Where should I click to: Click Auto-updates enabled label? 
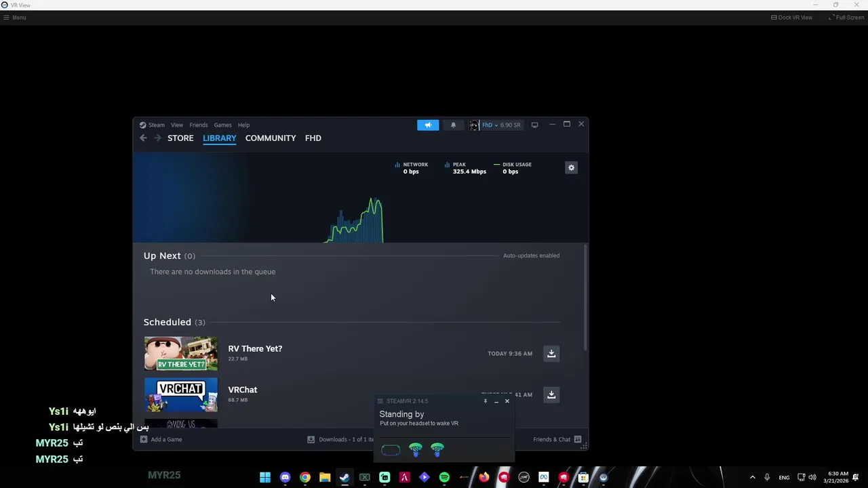pos(531,256)
